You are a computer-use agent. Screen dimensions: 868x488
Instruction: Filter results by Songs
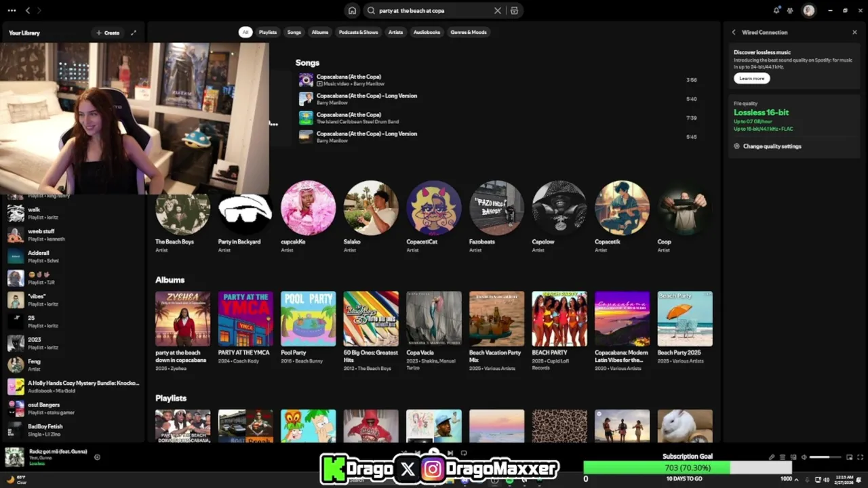(x=294, y=32)
